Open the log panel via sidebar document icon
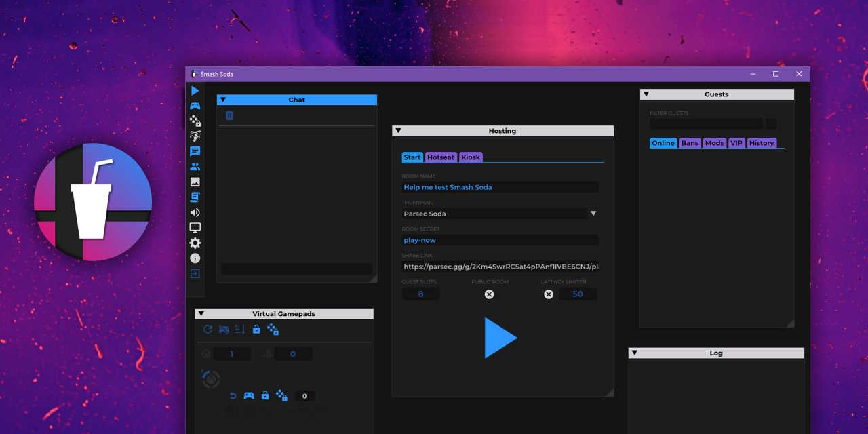The height and width of the screenshot is (434, 868). click(195, 197)
